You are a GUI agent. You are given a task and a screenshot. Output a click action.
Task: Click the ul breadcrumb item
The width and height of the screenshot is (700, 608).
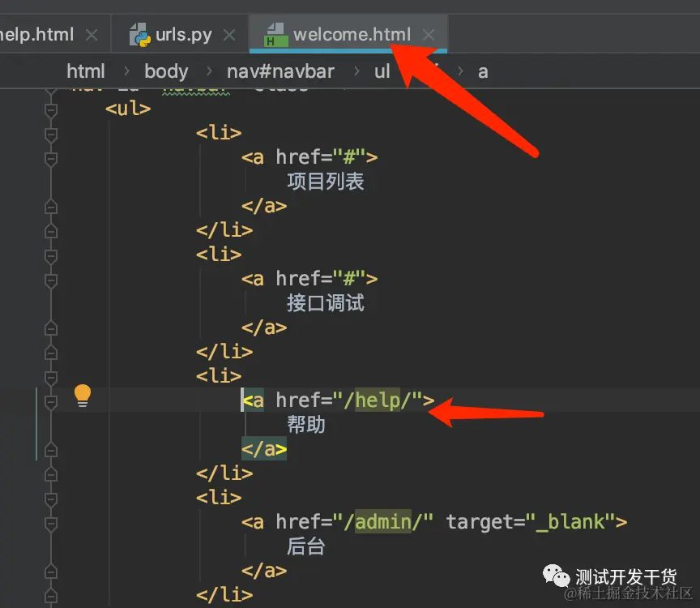382,71
